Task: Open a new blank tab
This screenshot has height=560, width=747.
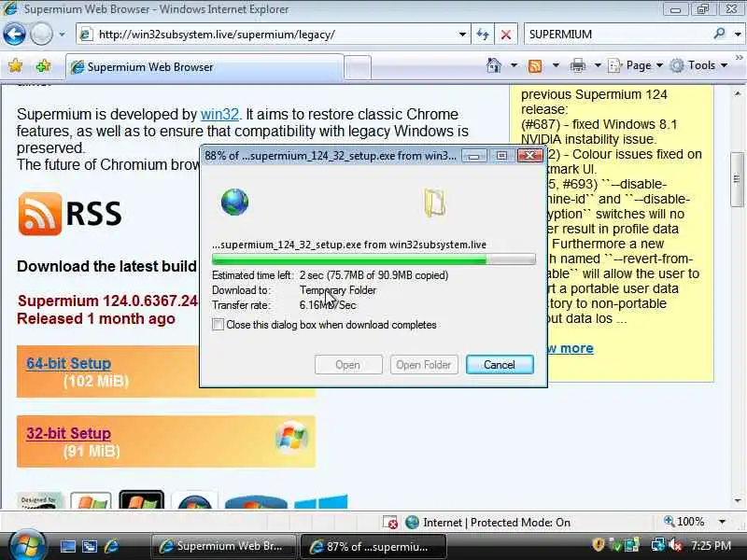Action: pyautogui.click(x=358, y=67)
